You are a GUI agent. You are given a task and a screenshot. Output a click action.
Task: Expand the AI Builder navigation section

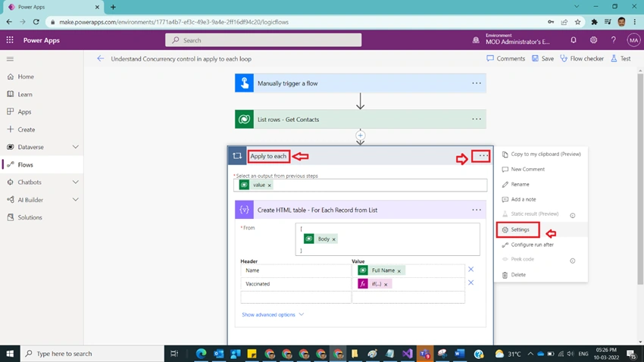click(76, 200)
